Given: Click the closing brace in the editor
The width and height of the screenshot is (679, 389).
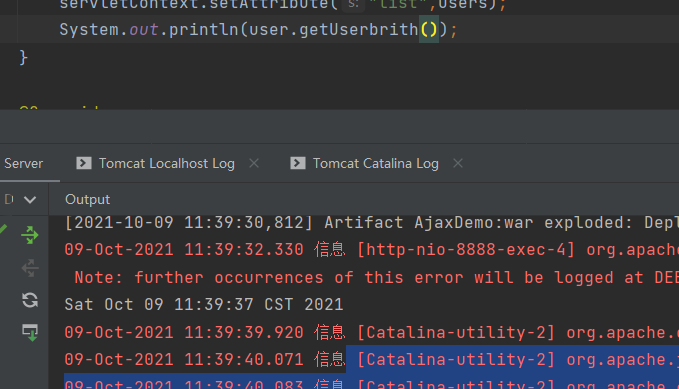Looking at the screenshot, I should coord(23,57).
